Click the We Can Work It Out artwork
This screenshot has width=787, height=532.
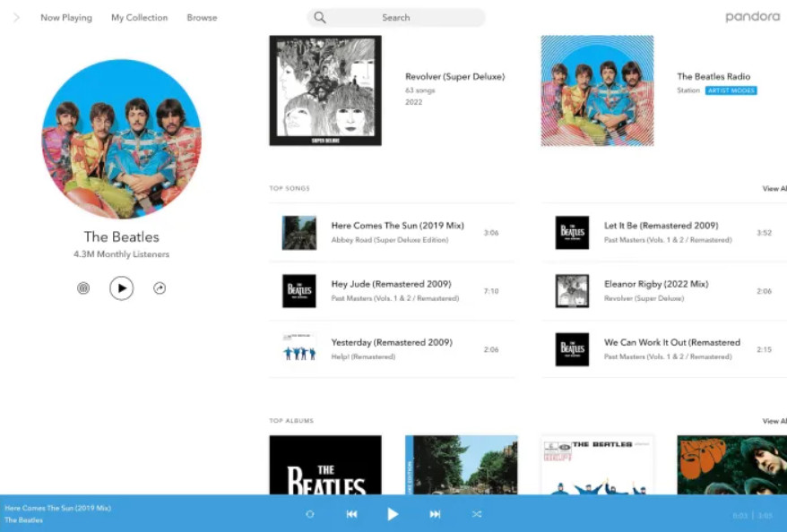(572, 349)
